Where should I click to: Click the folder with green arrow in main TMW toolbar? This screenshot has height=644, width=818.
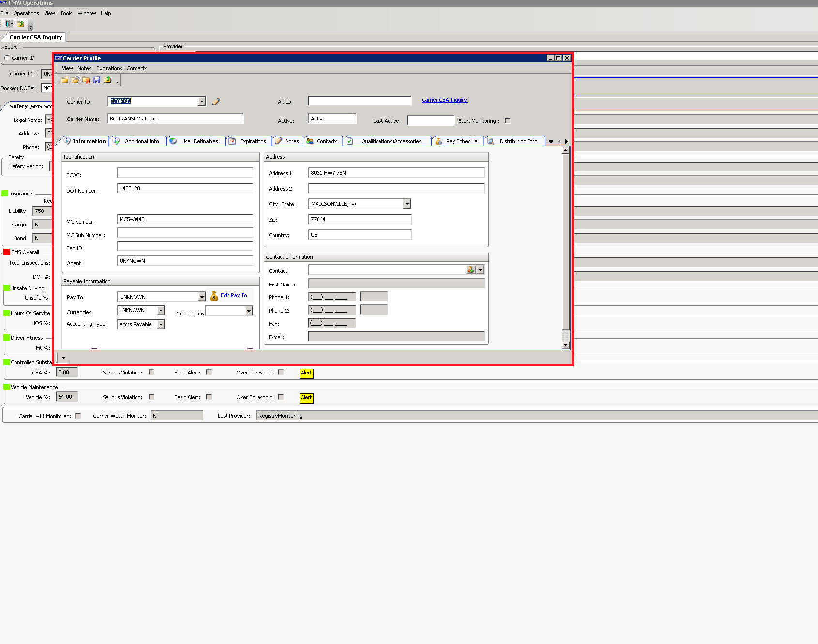click(x=21, y=24)
